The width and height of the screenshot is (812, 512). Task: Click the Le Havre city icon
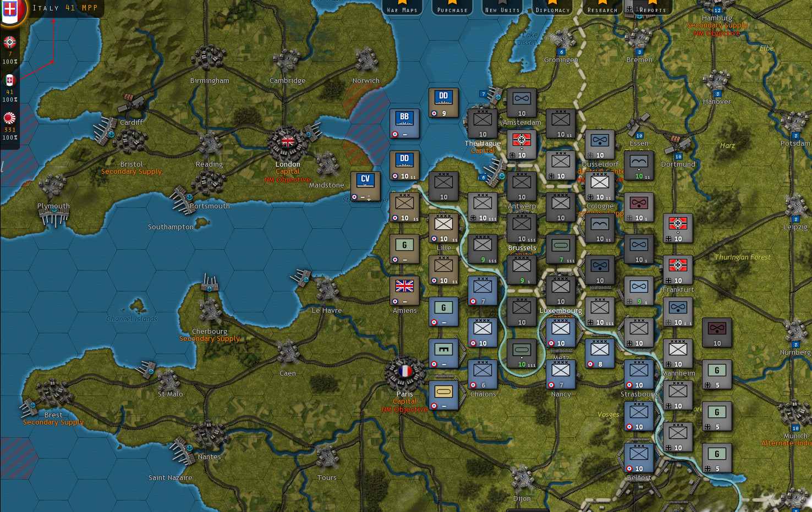(x=327, y=289)
